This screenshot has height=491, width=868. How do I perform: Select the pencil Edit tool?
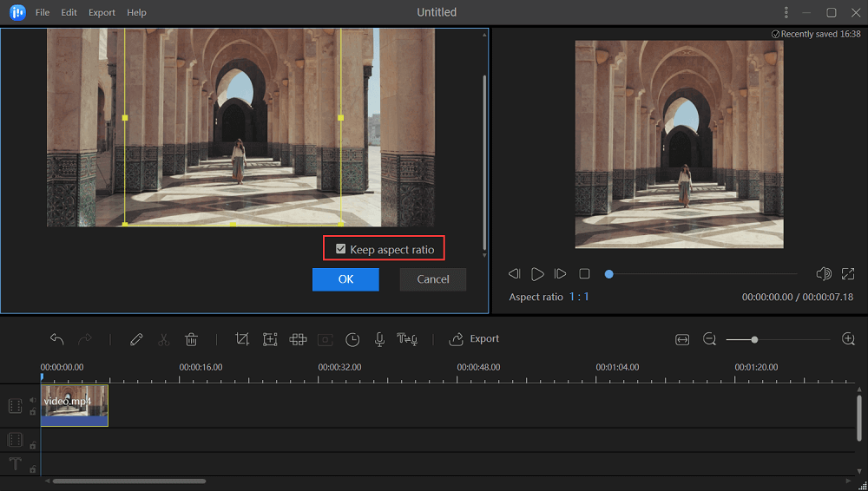[136, 339]
